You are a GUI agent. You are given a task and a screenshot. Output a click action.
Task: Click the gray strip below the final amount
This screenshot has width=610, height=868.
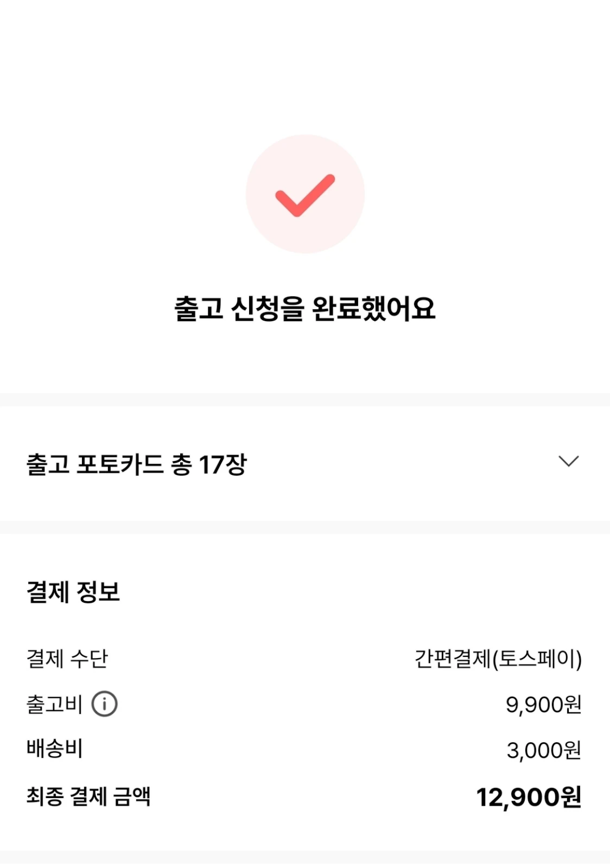(305, 857)
